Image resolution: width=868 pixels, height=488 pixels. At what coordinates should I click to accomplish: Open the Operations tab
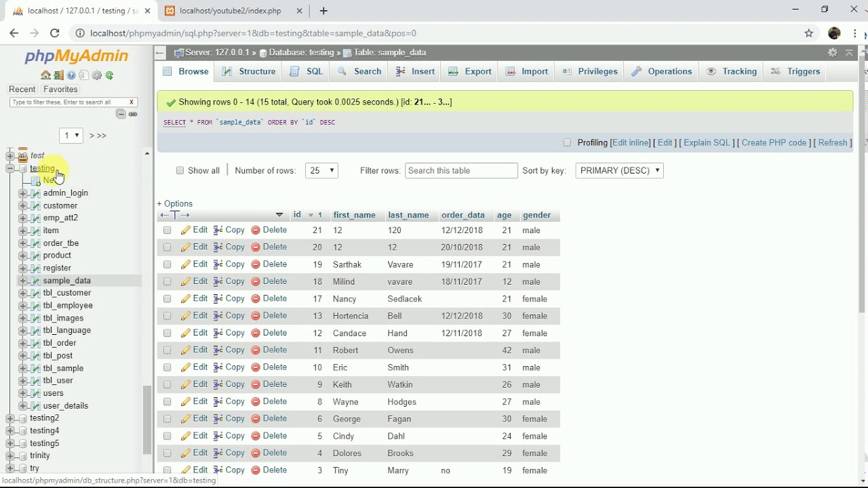click(661, 71)
